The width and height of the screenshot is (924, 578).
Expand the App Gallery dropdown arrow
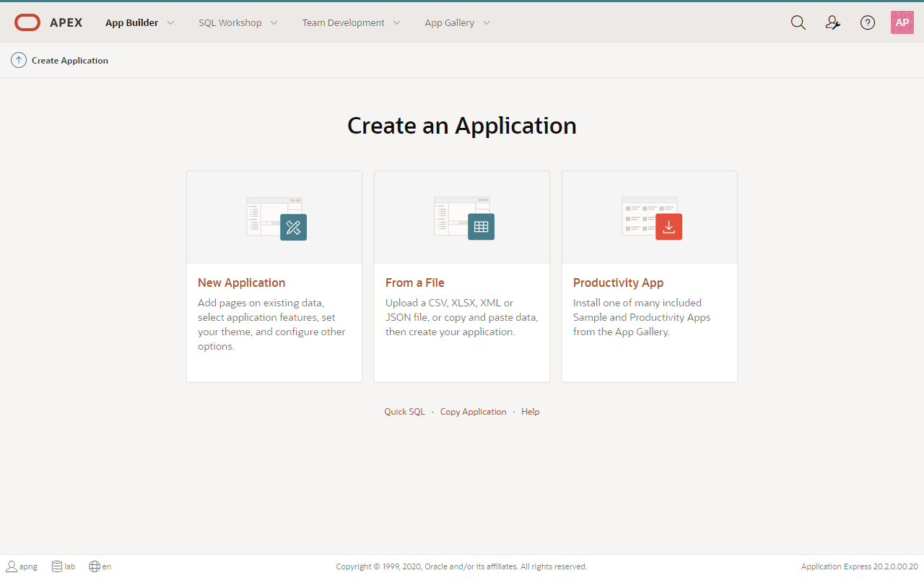tap(487, 22)
